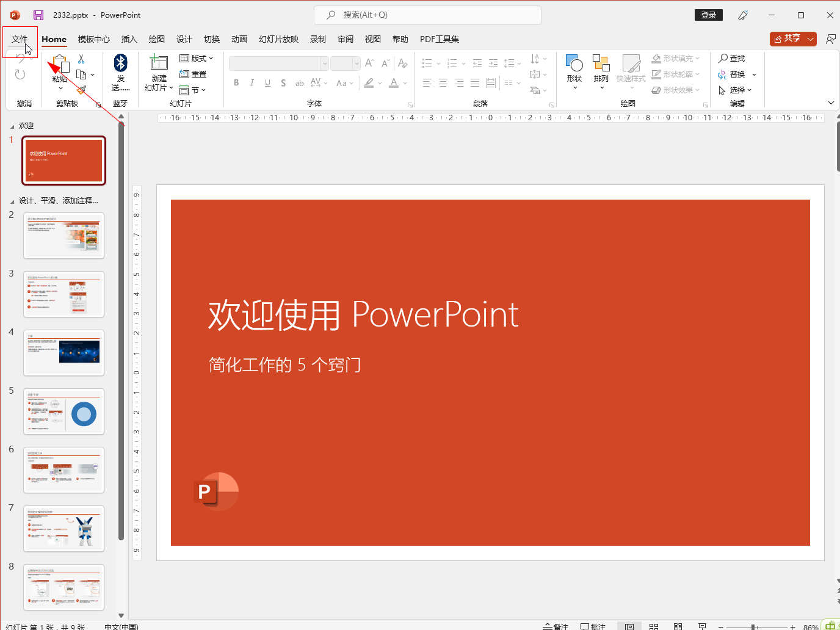840x630 pixels.
Task: Toggle Italic formatting
Action: [x=252, y=83]
